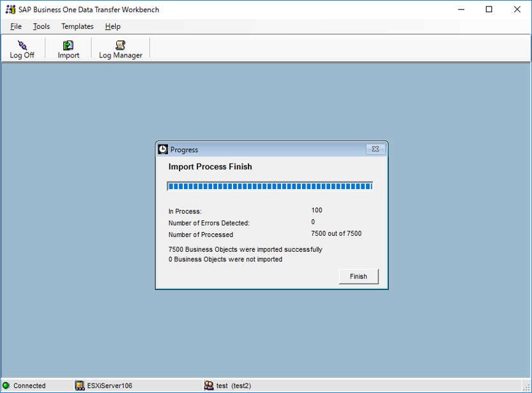Click the "Number of Processed" label

[x=201, y=235]
